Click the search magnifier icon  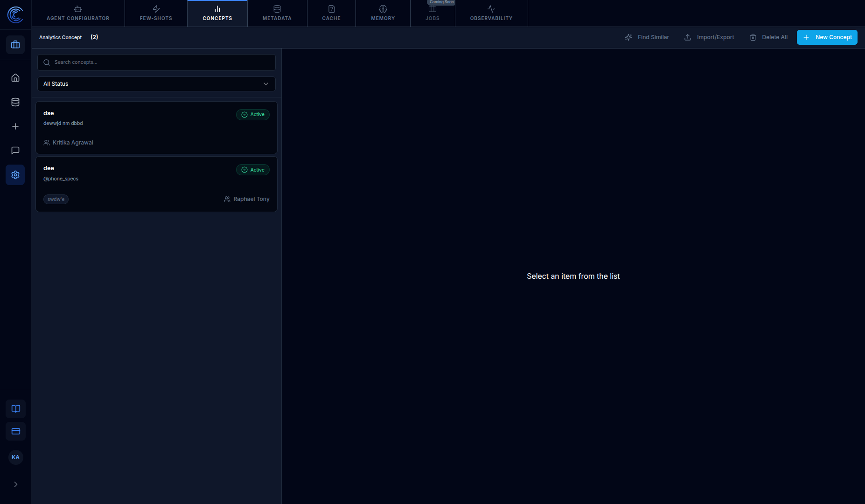tap(47, 62)
